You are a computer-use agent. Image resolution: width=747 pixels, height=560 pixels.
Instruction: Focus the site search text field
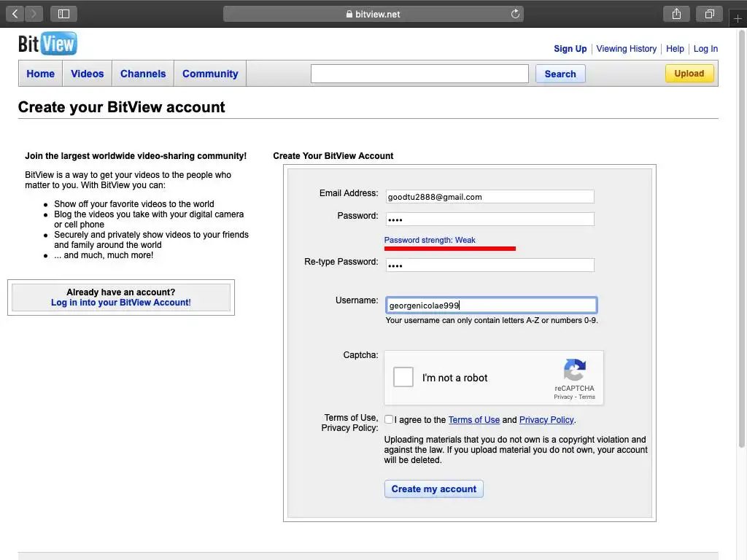419,74
